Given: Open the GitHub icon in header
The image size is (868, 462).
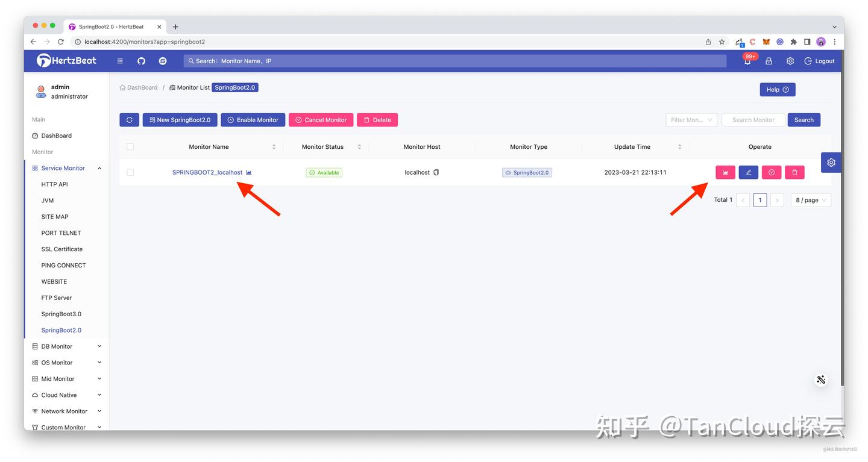Looking at the screenshot, I should 142,61.
